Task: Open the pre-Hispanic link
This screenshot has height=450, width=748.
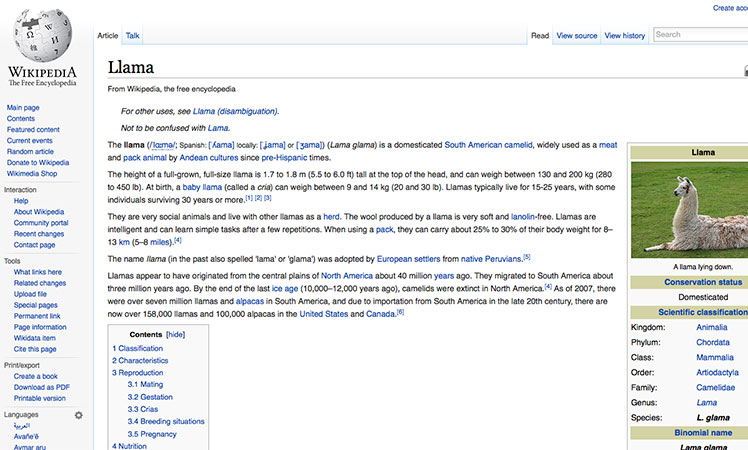Action: click(x=284, y=157)
